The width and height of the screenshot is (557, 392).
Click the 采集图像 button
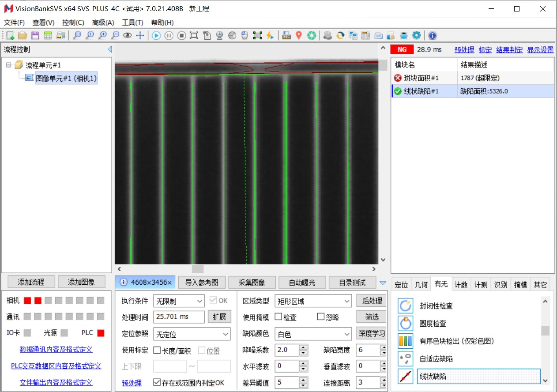[252, 283]
